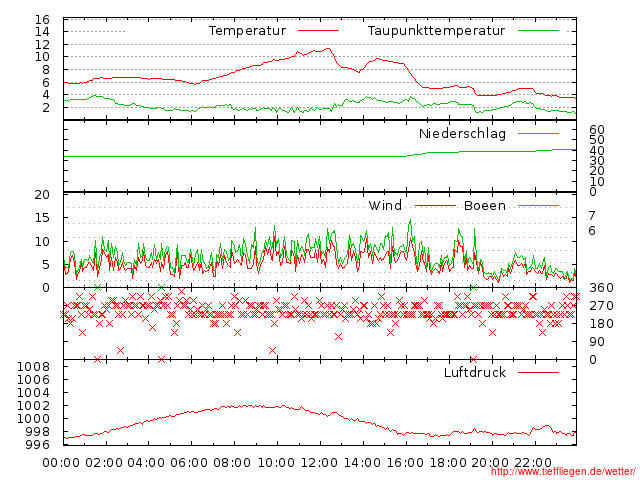Select the 50 precipitation axis label

coord(597,140)
